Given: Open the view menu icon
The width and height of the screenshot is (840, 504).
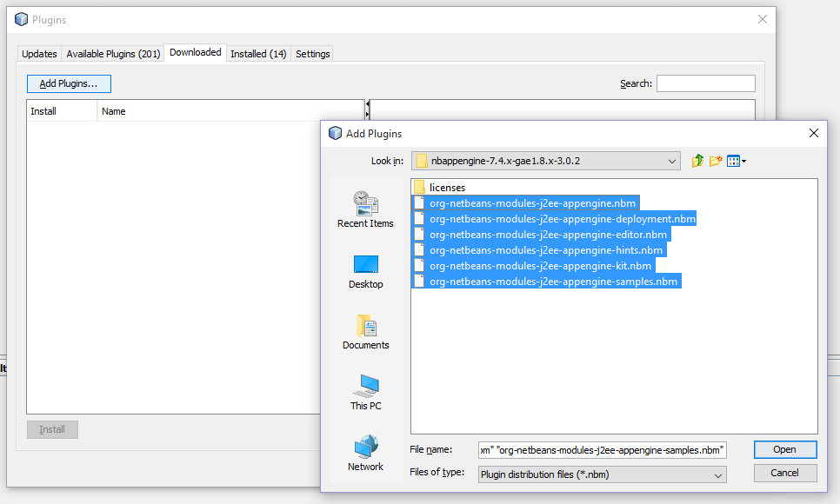Looking at the screenshot, I should click(737, 161).
